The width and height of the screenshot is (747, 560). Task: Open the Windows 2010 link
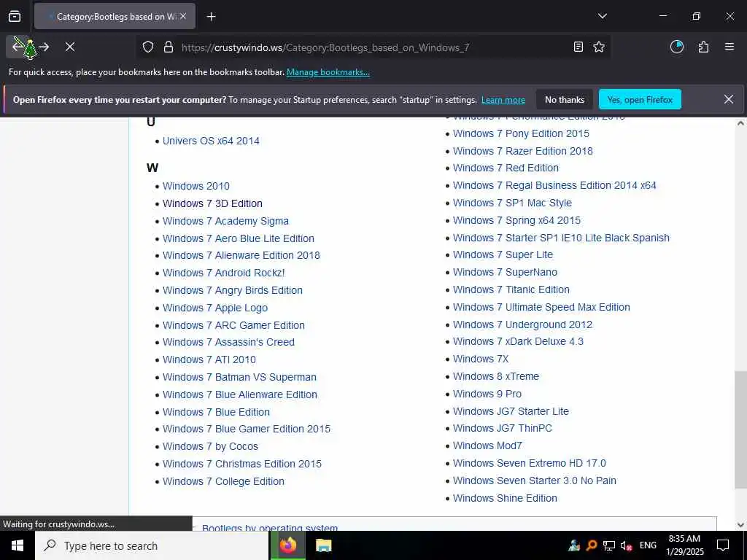tap(196, 186)
